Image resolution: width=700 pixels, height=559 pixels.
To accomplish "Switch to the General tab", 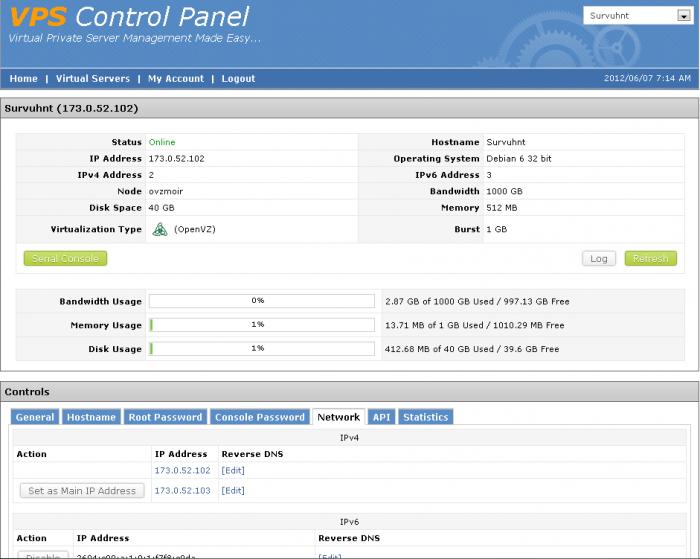I will point(35,417).
